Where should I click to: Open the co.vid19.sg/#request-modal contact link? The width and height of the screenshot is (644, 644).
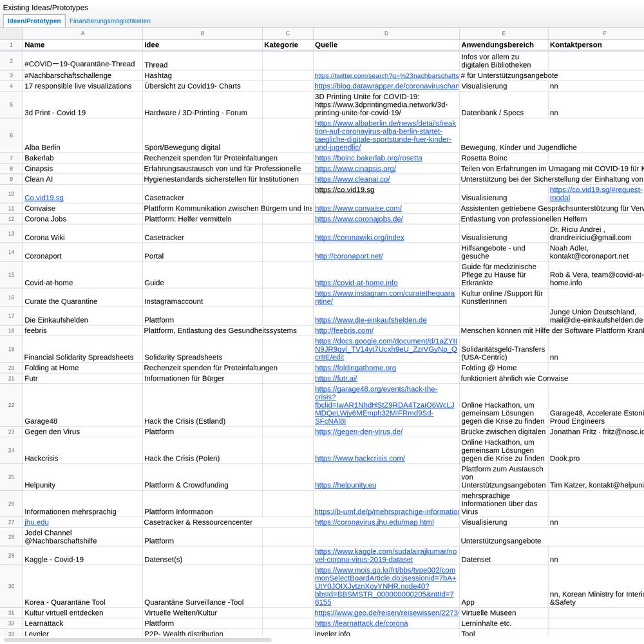[x=596, y=194]
